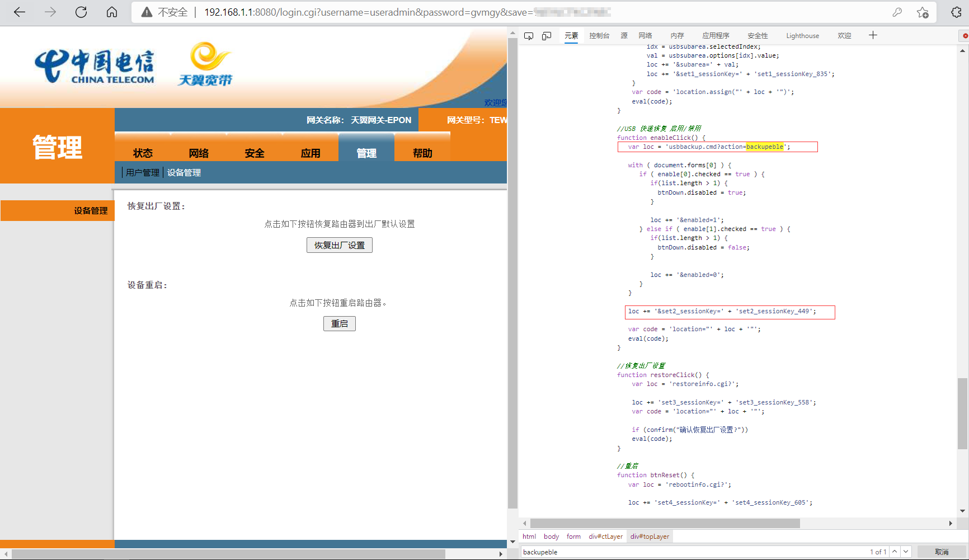View the not-secure warning icon
The height and width of the screenshot is (560, 969).
[147, 12]
